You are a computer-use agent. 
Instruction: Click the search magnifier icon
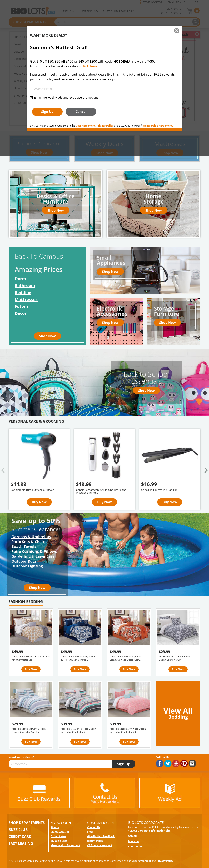coord(195,22)
